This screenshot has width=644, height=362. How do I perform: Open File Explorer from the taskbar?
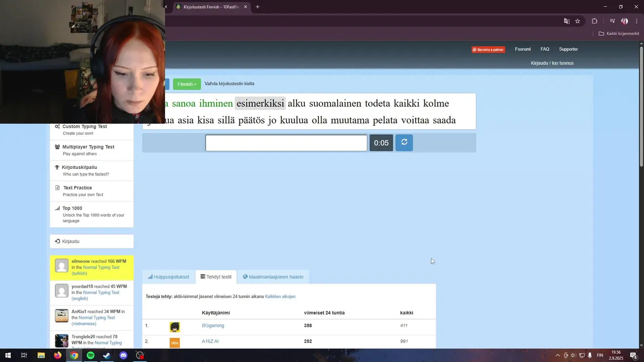point(41,355)
